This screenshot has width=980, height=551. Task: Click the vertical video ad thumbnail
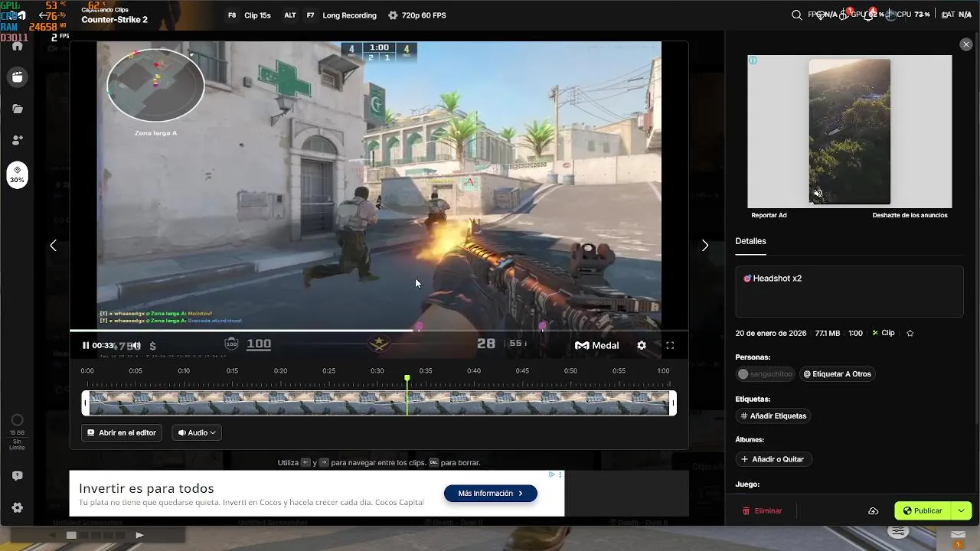tap(850, 132)
